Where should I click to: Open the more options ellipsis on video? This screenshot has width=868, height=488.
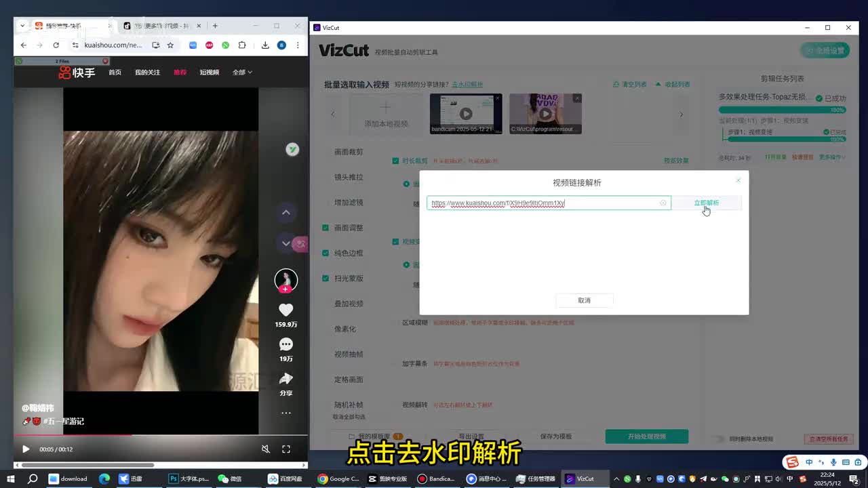[x=285, y=413]
